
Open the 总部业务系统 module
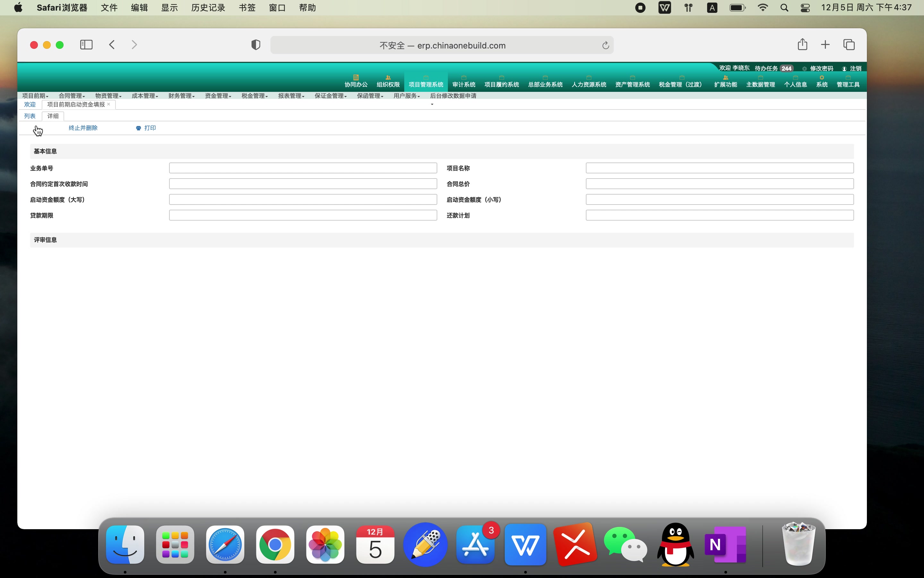545,82
